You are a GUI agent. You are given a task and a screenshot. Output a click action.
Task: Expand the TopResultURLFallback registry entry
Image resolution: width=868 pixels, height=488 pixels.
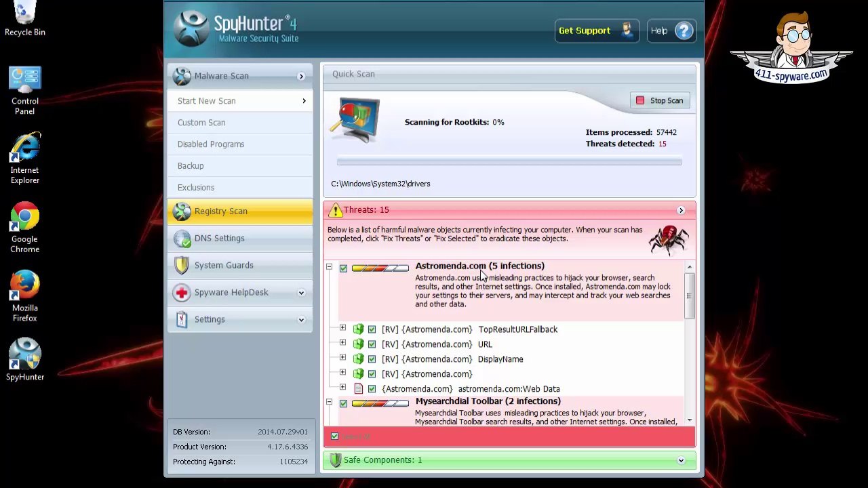point(342,328)
